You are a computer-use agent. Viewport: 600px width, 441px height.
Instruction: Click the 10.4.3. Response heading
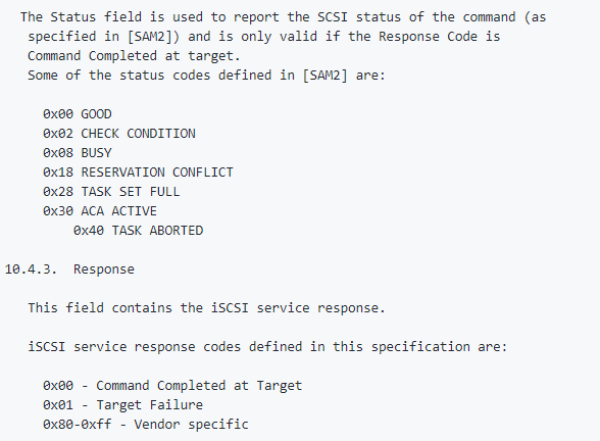pos(70,269)
